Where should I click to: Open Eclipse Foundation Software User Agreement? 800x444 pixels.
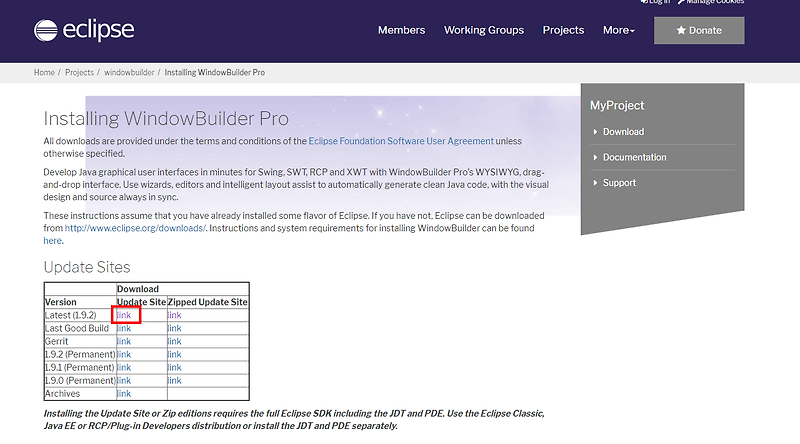tap(401, 141)
